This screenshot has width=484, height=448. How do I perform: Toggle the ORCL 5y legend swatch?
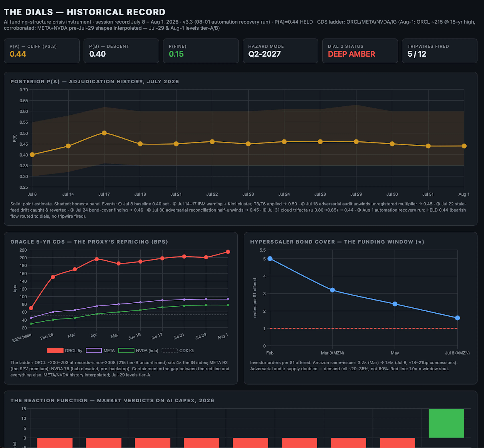pyautogui.click(x=55, y=350)
